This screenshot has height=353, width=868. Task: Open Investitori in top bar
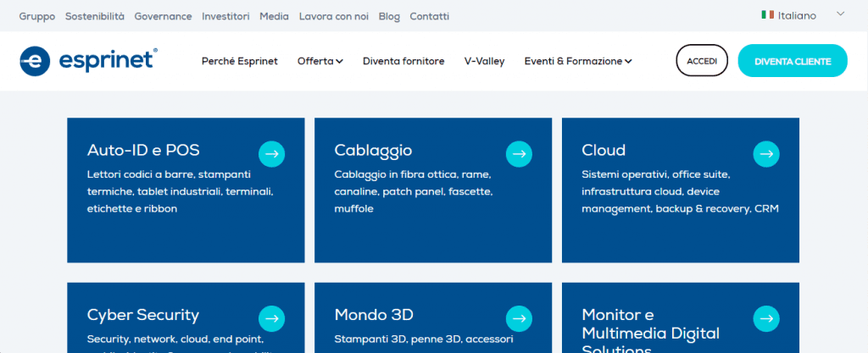[225, 17]
